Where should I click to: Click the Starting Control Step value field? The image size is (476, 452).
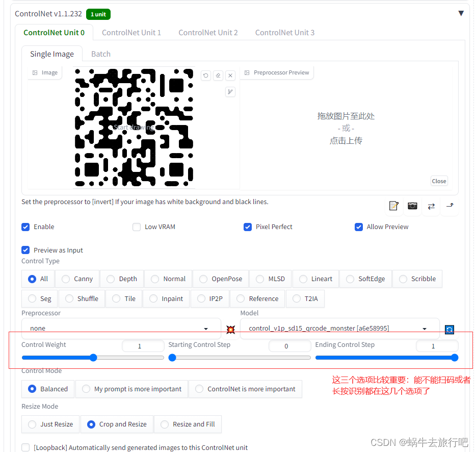point(290,346)
